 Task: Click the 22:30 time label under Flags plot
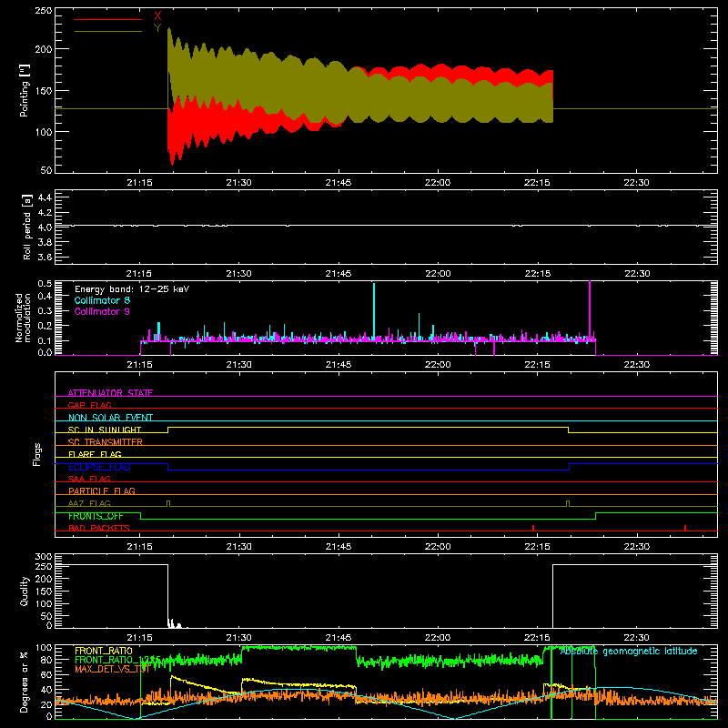coord(636,547)
